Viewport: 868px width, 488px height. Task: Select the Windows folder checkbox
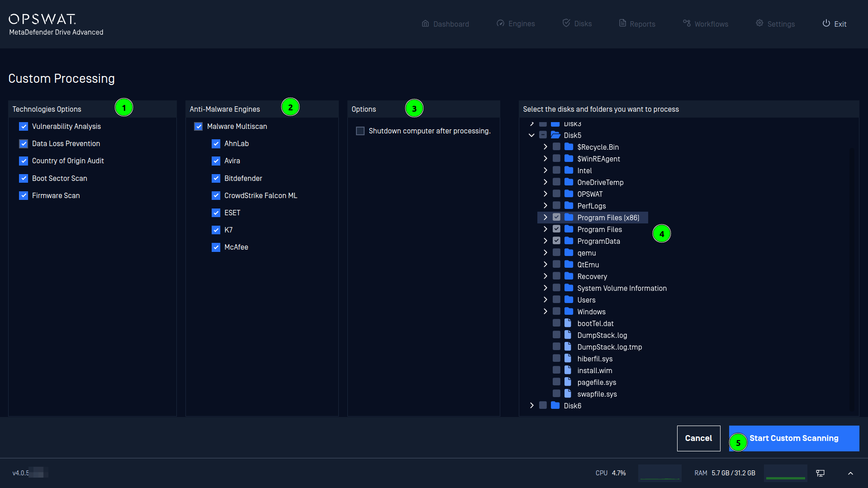pos(557,312)
